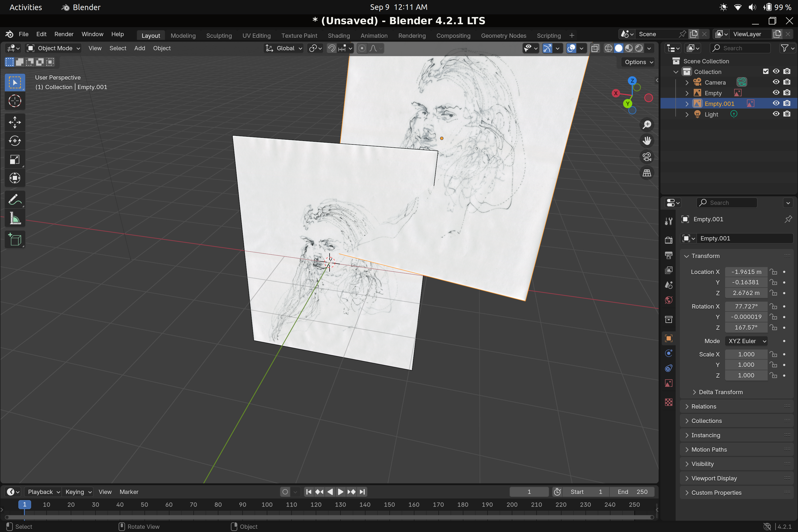Image resolution: width=798 pixels, height=532 pixels.
Task: Pick the Annotate pencil tool
Action: click(15, 200)
